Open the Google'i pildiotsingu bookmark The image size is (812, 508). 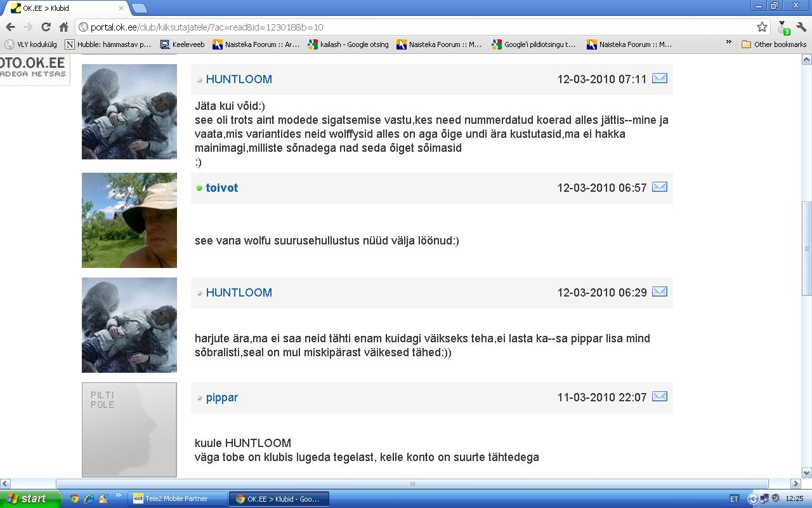[534, 44]
